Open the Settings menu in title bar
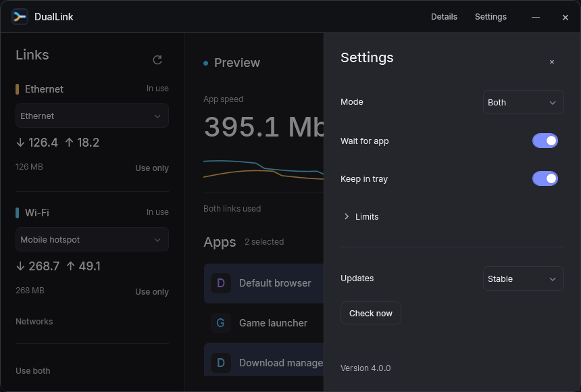This screenshot has width=581, height=392. point(490,17)
